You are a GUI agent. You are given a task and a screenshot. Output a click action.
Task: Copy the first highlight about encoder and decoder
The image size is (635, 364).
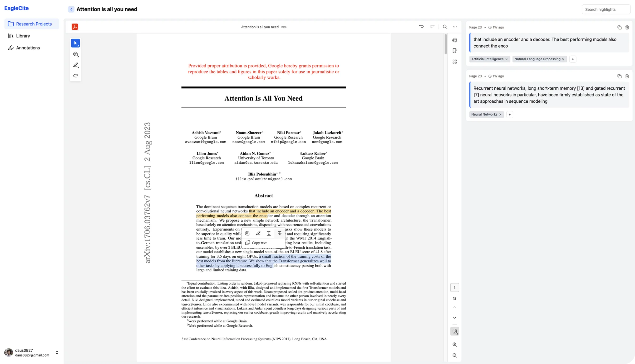tap(619, 27)
